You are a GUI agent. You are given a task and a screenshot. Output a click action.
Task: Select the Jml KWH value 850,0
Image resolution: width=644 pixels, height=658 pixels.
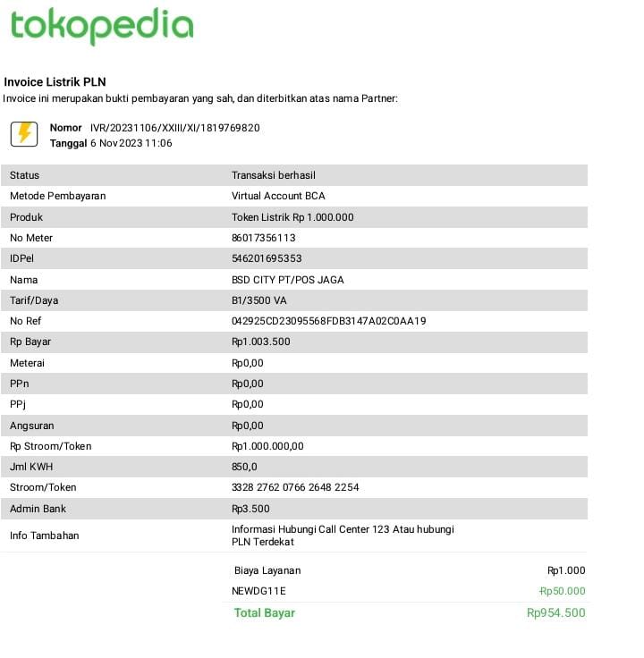click(244, 467)
